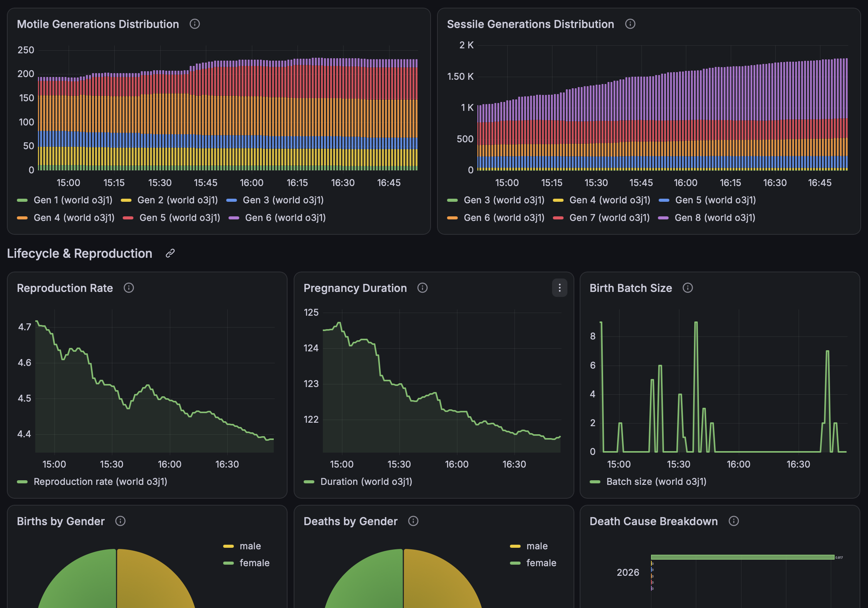Image resolution: width=868 pixels, height=608 pixels.
Task: Show info for Pregnancy Duration panel
Action: [x=422, y=288]
